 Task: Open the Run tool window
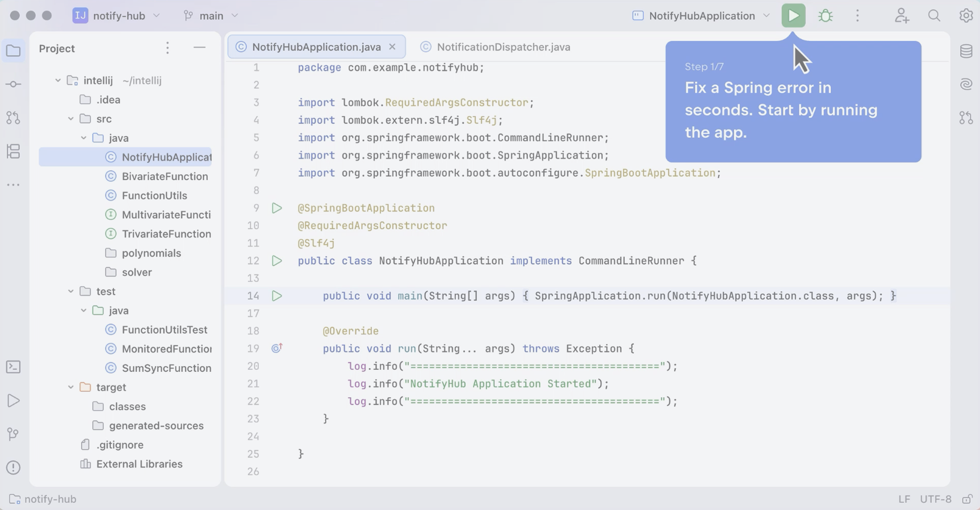click(13, 401)
